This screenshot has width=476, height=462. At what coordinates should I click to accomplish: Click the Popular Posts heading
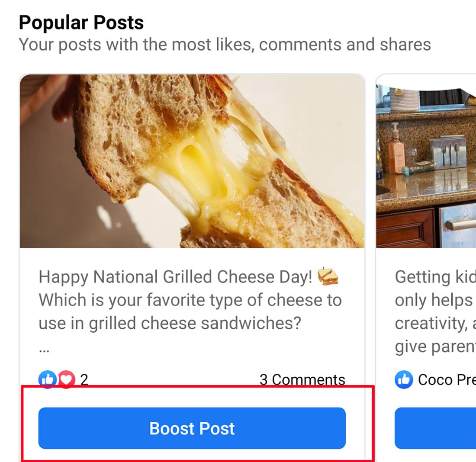click(81, 22)
